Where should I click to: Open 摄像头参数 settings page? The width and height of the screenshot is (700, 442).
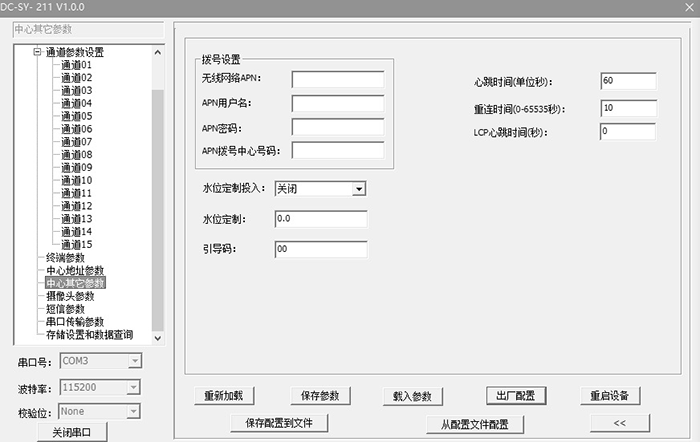[70, 297]
